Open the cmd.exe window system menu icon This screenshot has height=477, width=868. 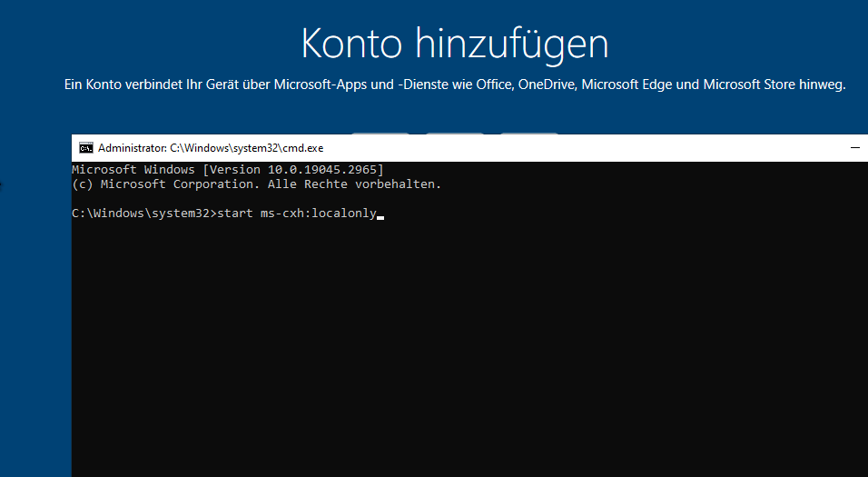click(x=86, y=148)
